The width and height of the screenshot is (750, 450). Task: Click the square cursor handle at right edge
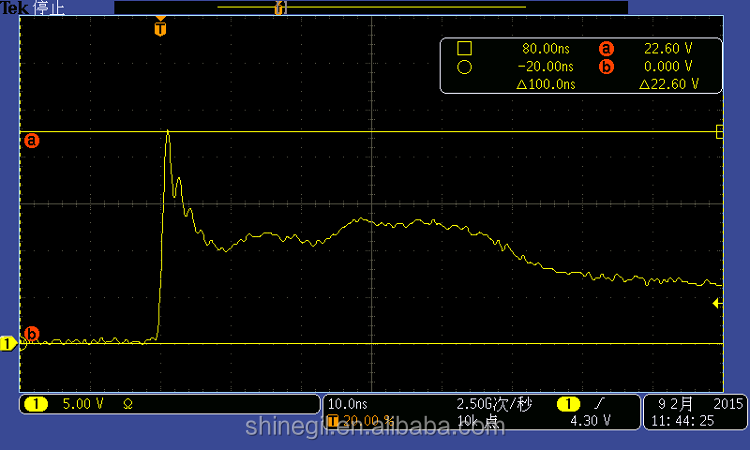point(719,132)
